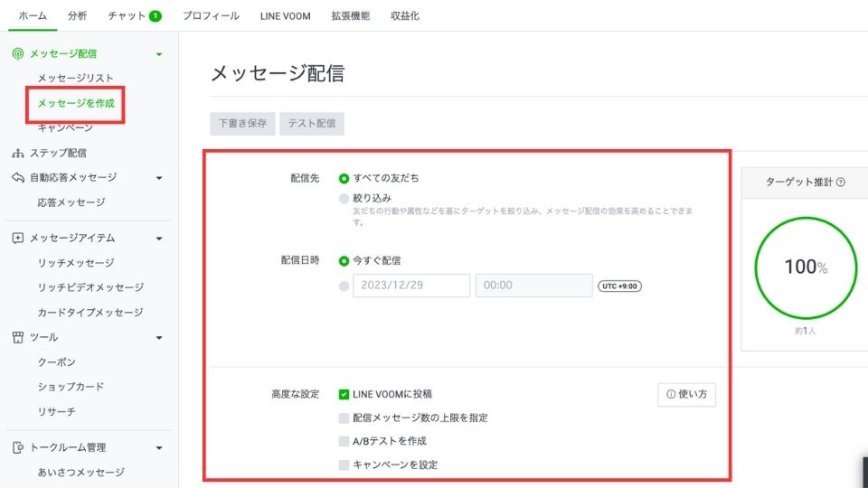Open the 収益化 tab

[405, 16]
